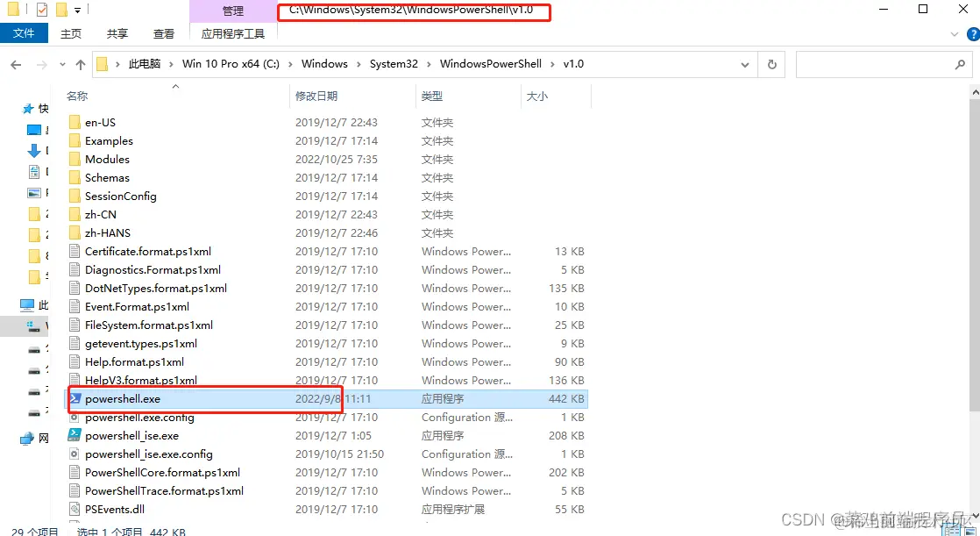Select the Certificate.format.ps1xml file icon

75,252
